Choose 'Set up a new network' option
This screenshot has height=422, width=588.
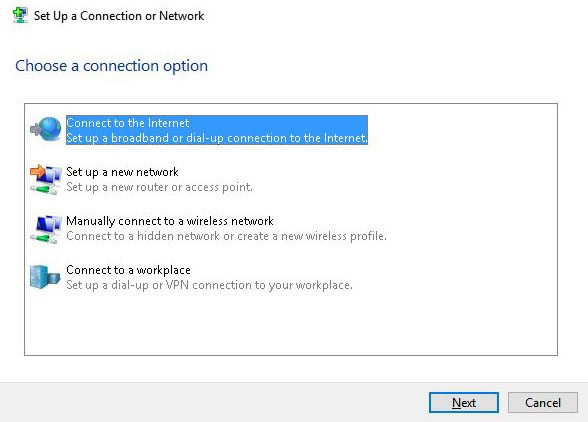(x=122, y=172)
